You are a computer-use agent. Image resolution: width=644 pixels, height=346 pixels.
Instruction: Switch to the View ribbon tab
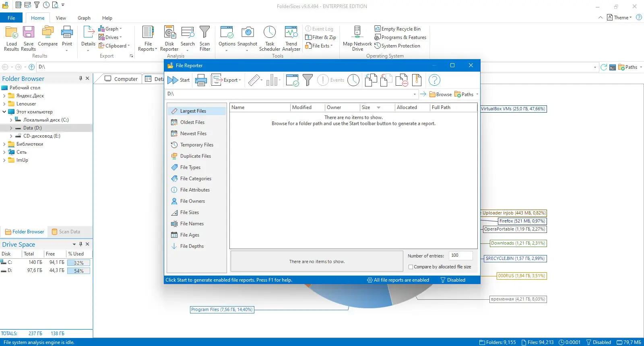[x=61, y=18]
